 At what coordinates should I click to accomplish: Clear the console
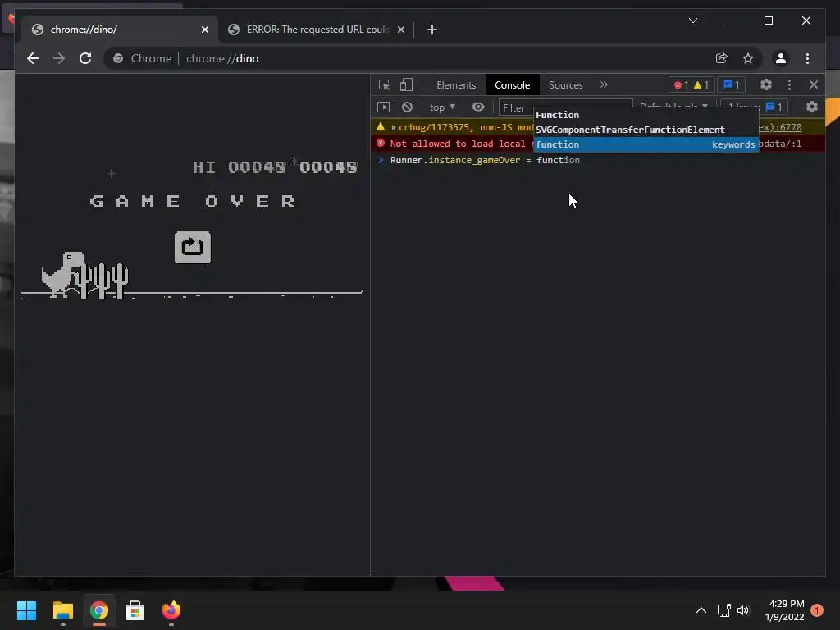point(407,107)
